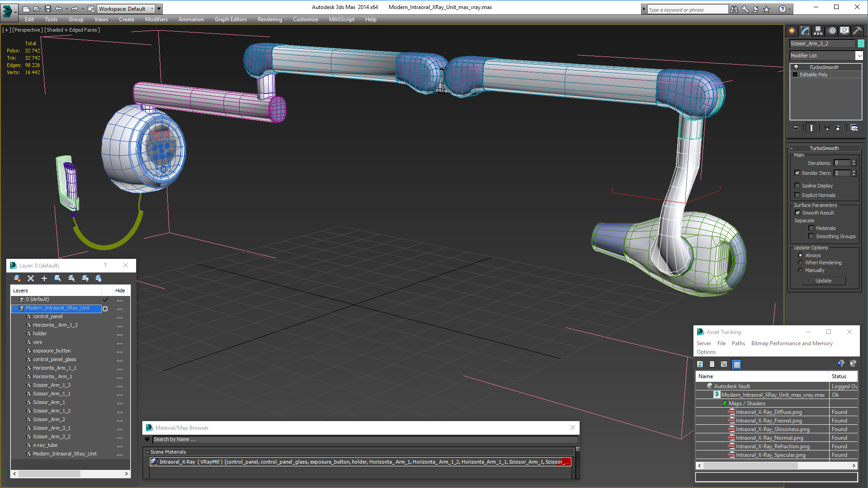The height and width of the screenshot is (488, 868).
Task: Click the Freeze/Unfreeze All Layers icon
Action: click(x=99, y=278)
